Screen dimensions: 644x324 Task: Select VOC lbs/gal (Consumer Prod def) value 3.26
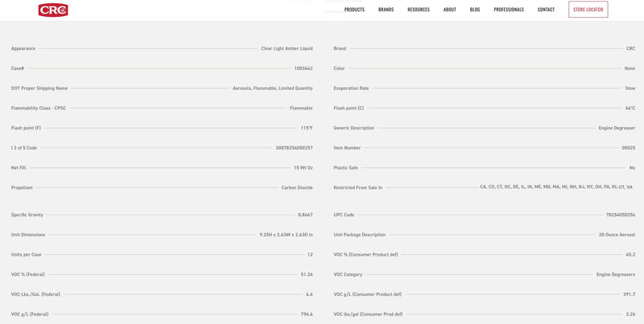click(x=630, y=314)
